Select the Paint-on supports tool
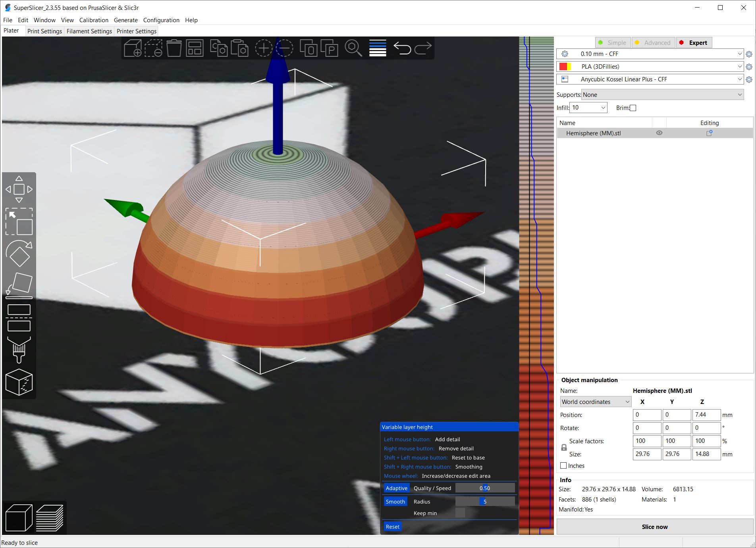This screenshot has height=548, width=756. [x=19, y=350]
